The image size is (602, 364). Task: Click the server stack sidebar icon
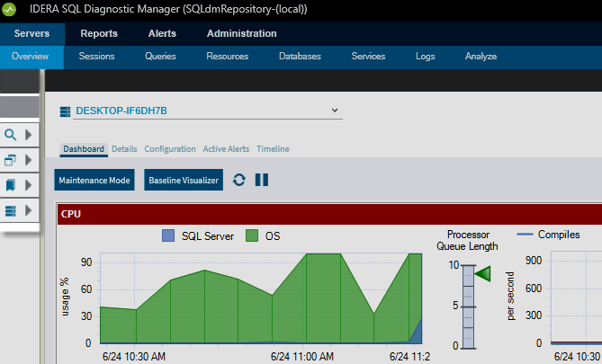(x=11, y=210)
